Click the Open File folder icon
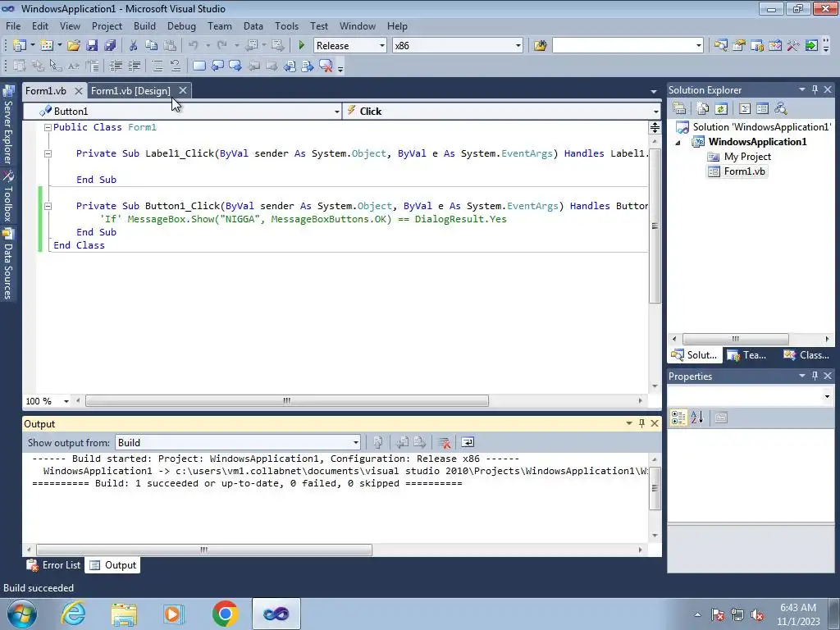Viewport: 840px width, 630px height. point(73,46)
